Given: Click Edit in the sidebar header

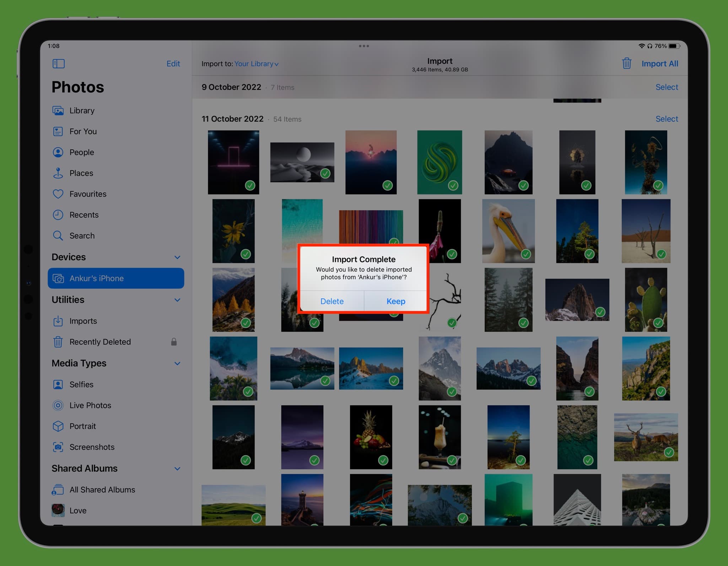Looking at the screenshot, I should click(173, 64).
